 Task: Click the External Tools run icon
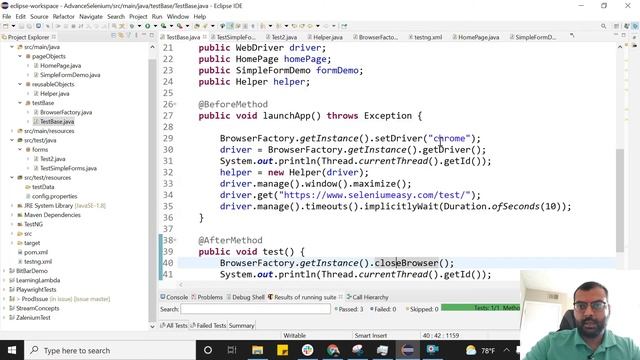(x=180, y=26)
